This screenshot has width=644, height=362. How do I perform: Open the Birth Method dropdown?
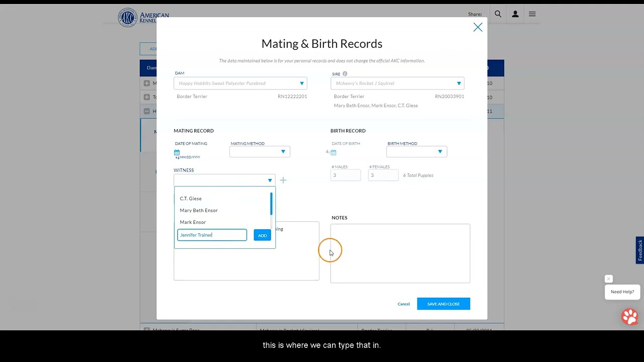[417, 151]
